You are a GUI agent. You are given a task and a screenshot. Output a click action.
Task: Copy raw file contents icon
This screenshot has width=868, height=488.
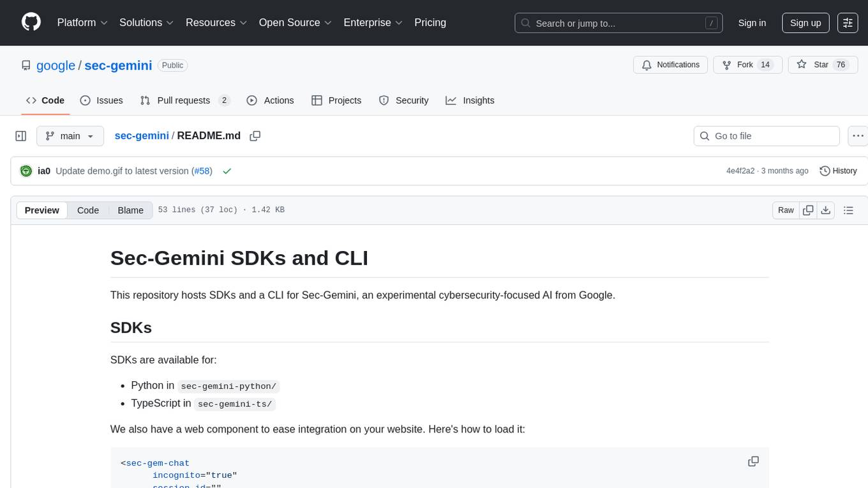point(808,210)
